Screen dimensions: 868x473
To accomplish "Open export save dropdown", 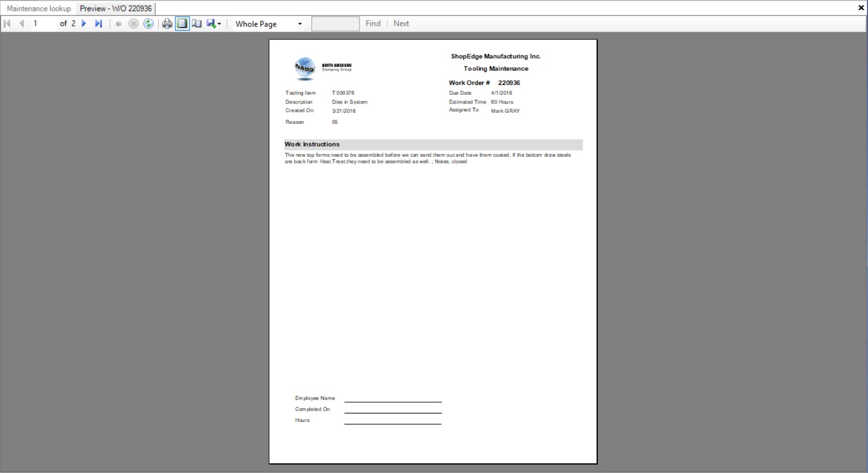I will click(x=214, y=23).
